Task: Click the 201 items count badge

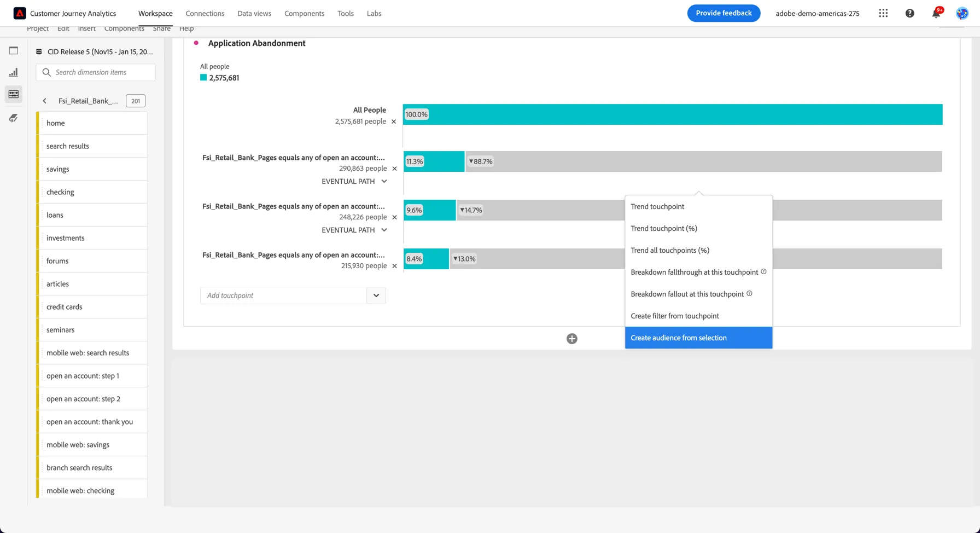Action: pyautogui.click(x=136, y=101)
